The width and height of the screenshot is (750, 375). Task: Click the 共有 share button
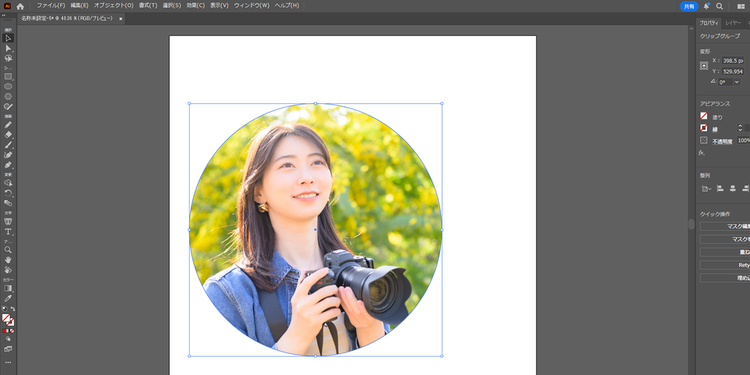(689, 6)
